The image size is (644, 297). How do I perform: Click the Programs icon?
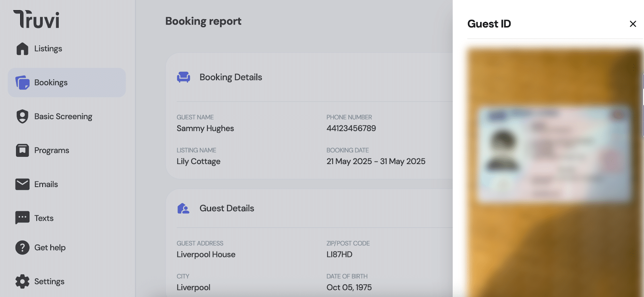(x=22, y=150)
